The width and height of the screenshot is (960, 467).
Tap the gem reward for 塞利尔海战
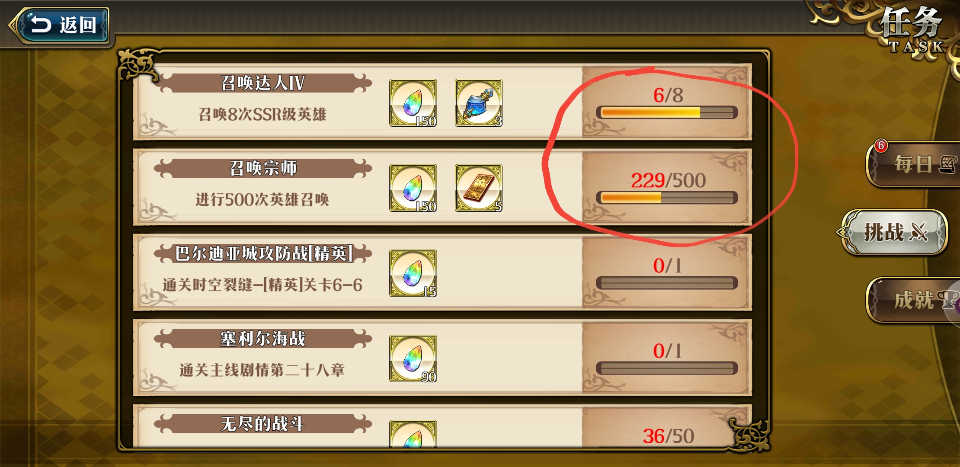(x=413, y=359)
